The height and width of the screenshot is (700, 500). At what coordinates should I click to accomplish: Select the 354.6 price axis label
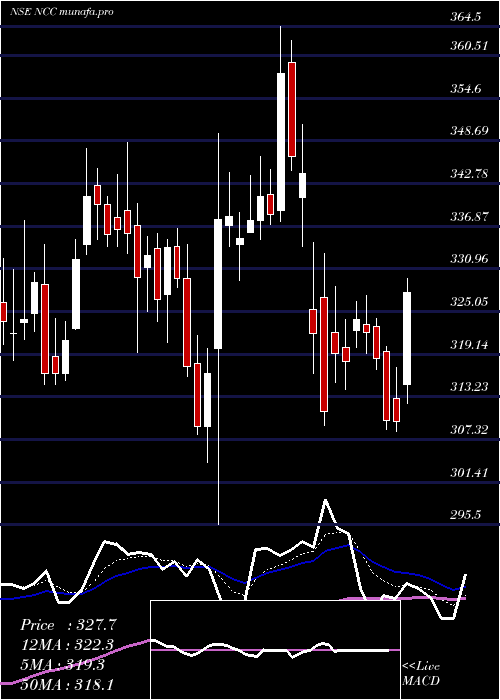(x=466, y=88)
